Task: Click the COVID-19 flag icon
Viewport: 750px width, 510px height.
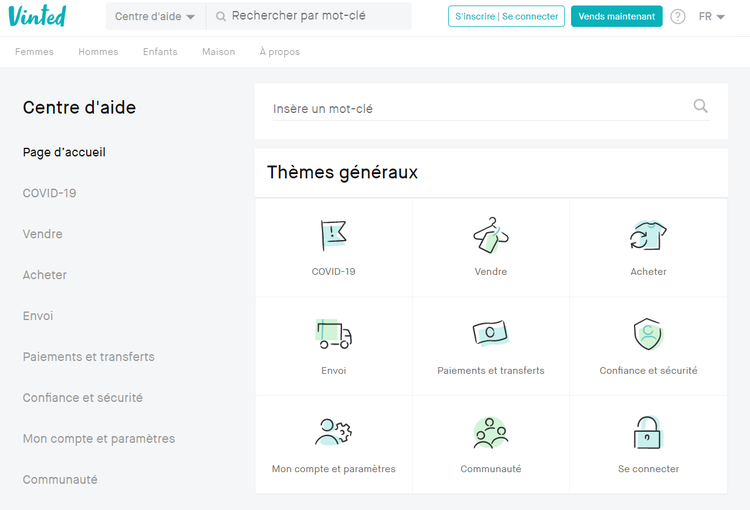Action: tap(333, 235)
